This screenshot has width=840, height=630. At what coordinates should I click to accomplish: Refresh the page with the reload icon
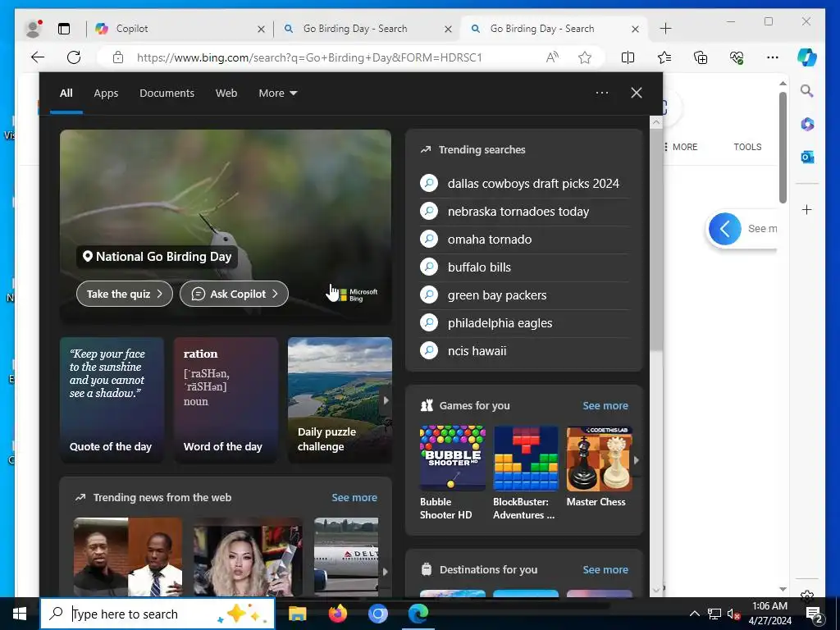tap(74, 57)
